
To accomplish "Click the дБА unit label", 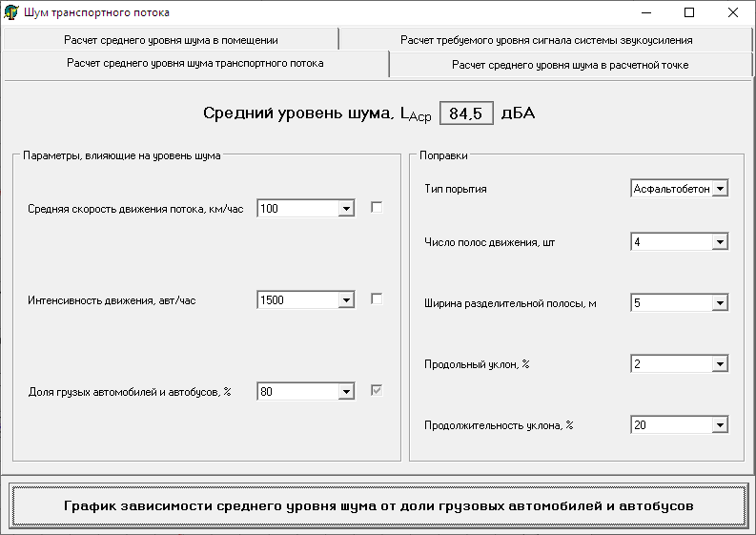I will (x=518, y=113).
